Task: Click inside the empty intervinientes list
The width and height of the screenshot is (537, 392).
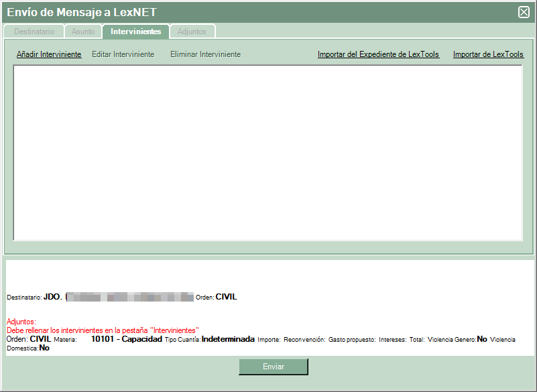Action: (268, 152)
